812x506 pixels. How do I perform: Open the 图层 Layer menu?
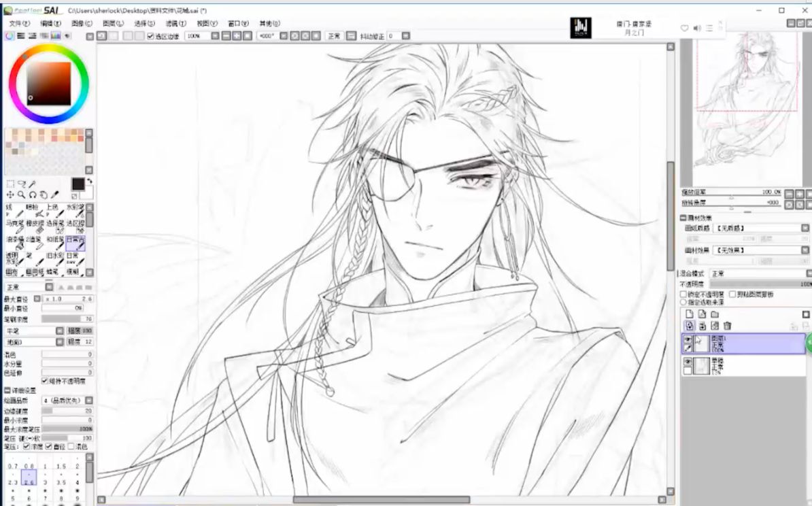point(113,23)
